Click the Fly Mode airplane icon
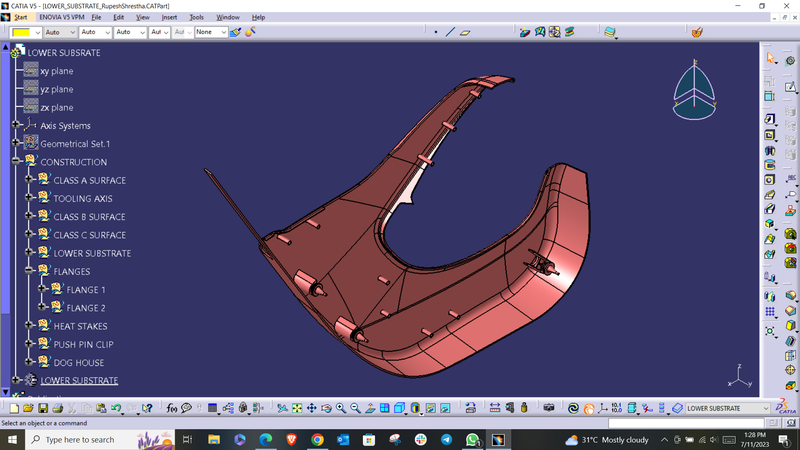The width and height of the screenshot is (800, 450). (282, 408)
